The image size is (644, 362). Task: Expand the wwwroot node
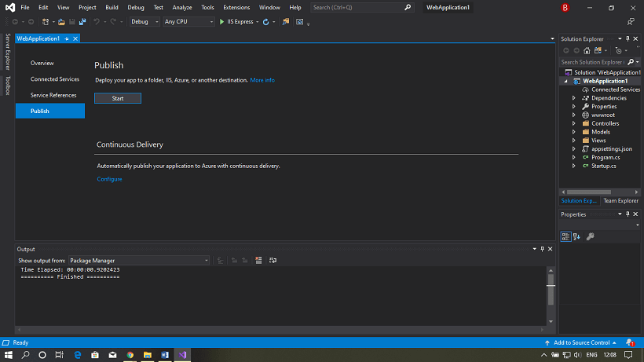574,115
